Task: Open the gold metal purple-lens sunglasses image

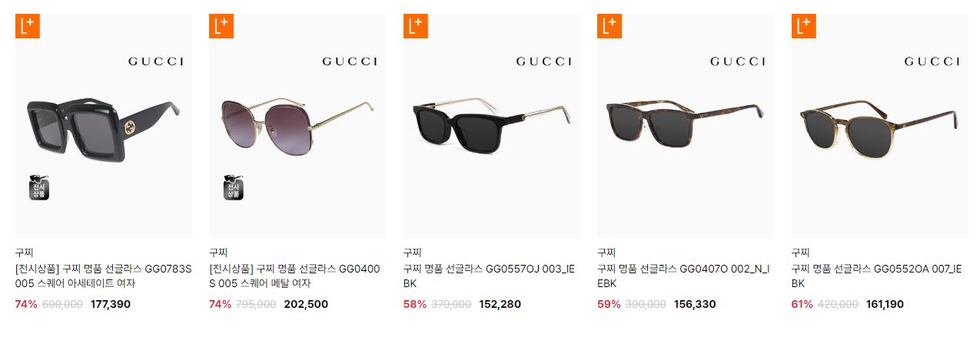Action: point(297,126)
